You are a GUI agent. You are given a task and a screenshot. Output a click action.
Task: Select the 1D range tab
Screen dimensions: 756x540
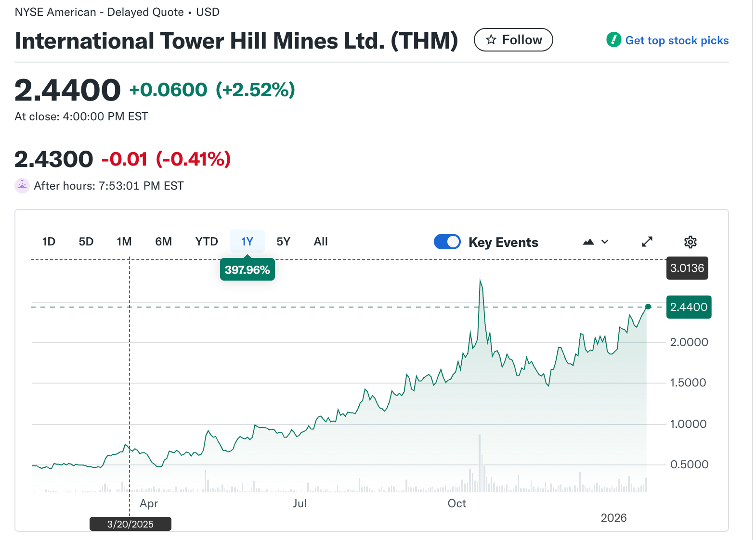pos(49,242)
